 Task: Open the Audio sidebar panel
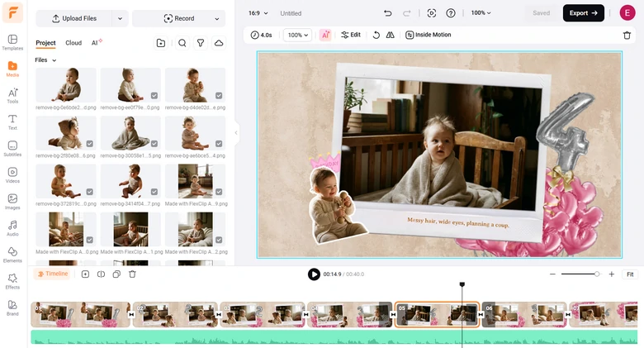(12, 228)
